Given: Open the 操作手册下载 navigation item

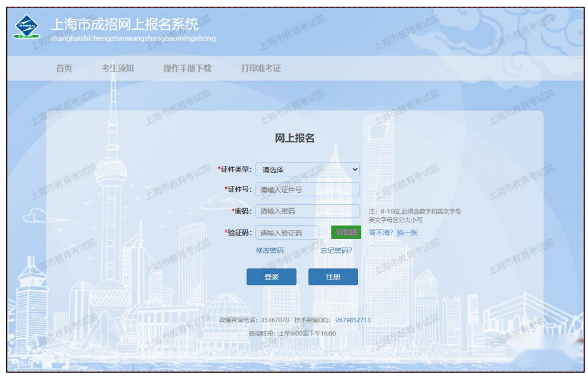Looking at the screenshot, I should [187, 68].
